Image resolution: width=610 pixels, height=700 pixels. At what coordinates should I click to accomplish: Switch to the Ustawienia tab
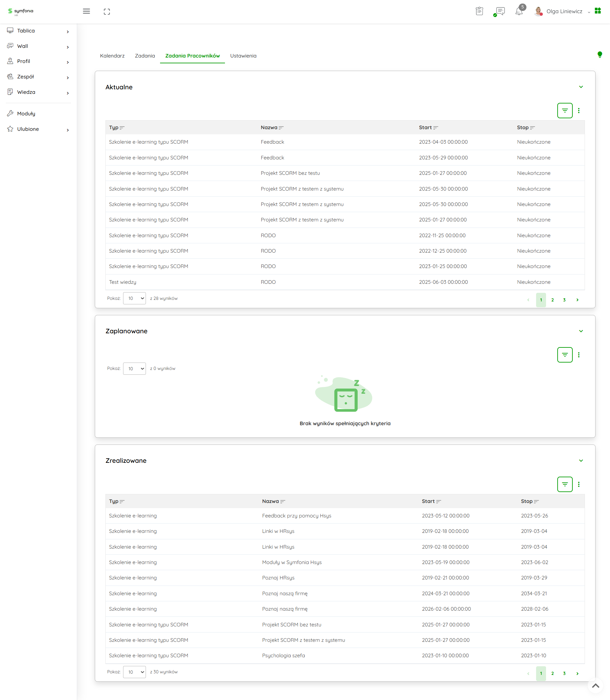(243, 56)
